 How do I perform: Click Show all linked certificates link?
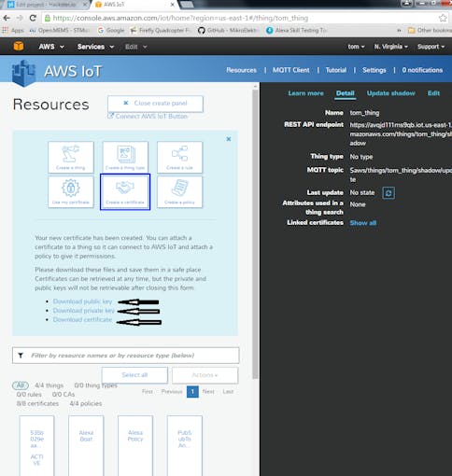tap(363, 223)
